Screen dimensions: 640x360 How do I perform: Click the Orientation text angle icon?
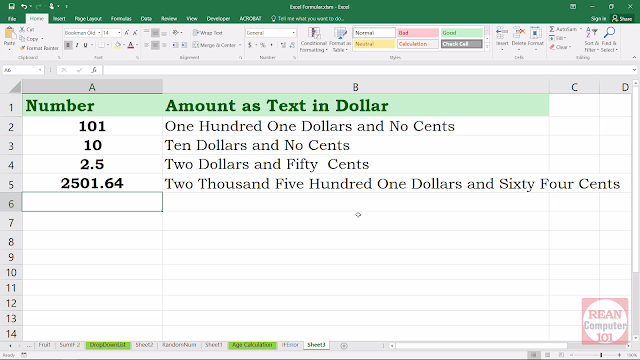[176, 33]
